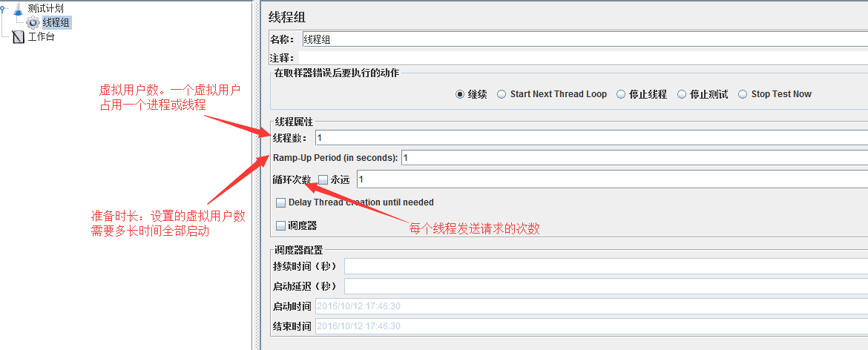Click the 线程组 gear icon
This screenshot has height=350, width=868.
33,23
